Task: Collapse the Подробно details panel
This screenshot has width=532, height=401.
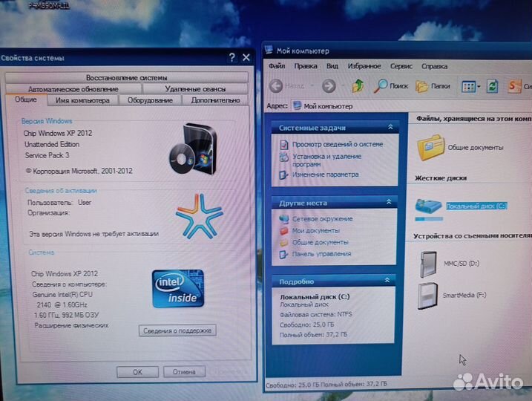Action: [x=387, y=280]
